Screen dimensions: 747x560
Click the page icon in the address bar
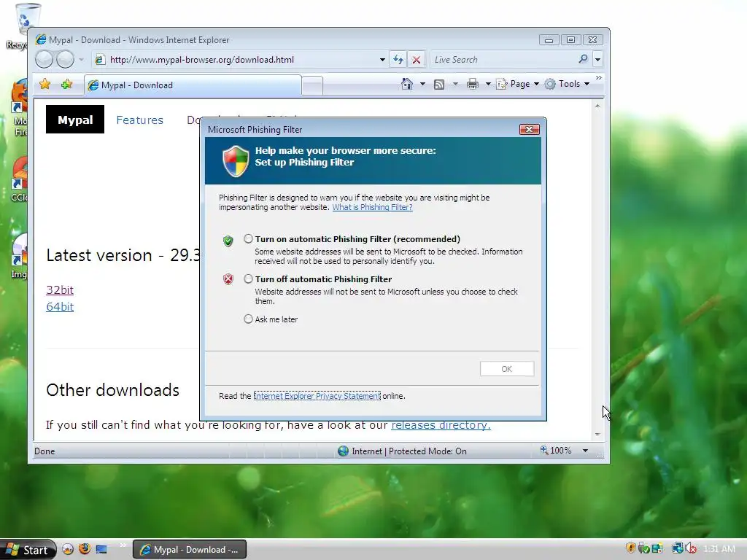(x=99, y=60)
